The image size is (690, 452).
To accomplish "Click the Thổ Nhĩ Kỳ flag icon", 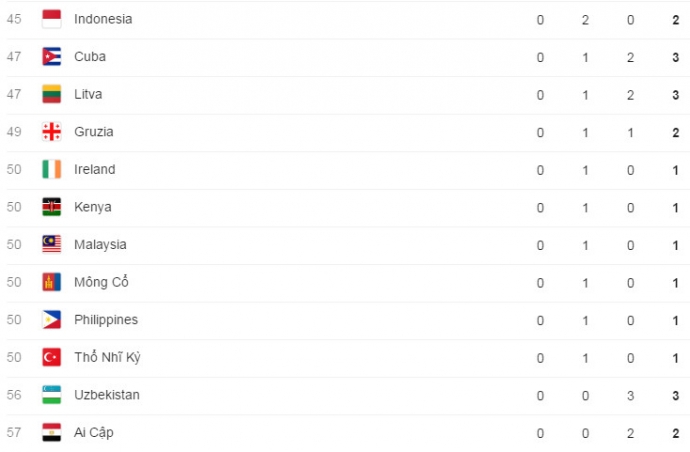I will pyautogui.click(x=51, y=357).
